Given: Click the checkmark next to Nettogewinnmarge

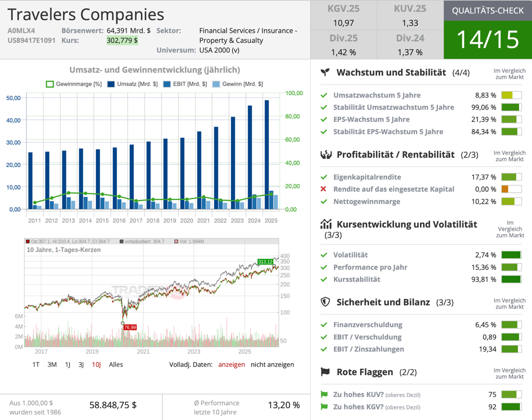Looking at the screenshot, I should click(324, 201).
